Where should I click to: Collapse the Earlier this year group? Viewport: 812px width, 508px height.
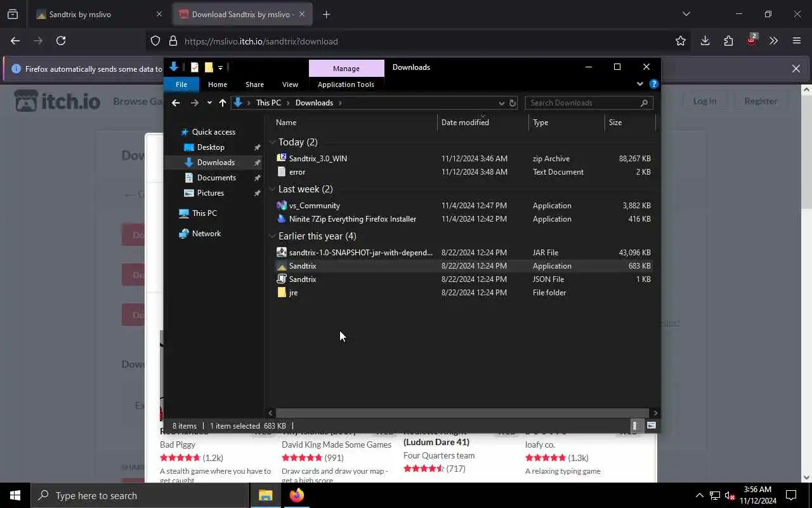pyautogui.click(x=272, y=236)
